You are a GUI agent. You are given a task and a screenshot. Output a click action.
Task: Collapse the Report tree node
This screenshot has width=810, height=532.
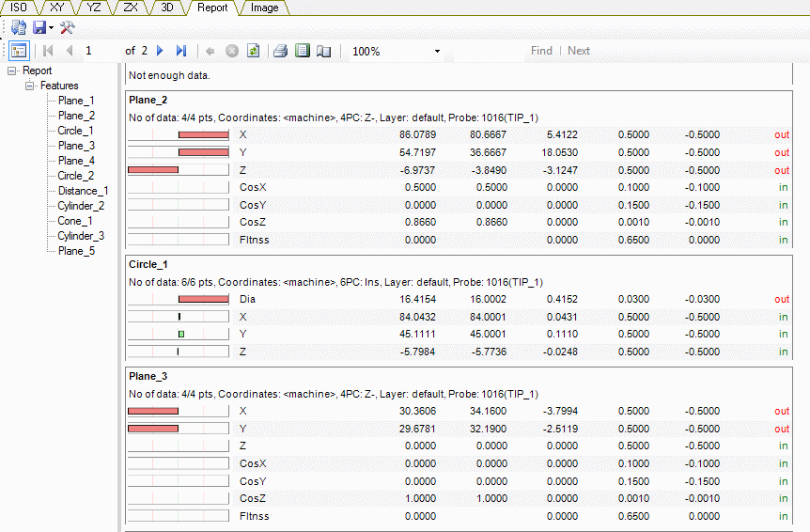[12, 70]
